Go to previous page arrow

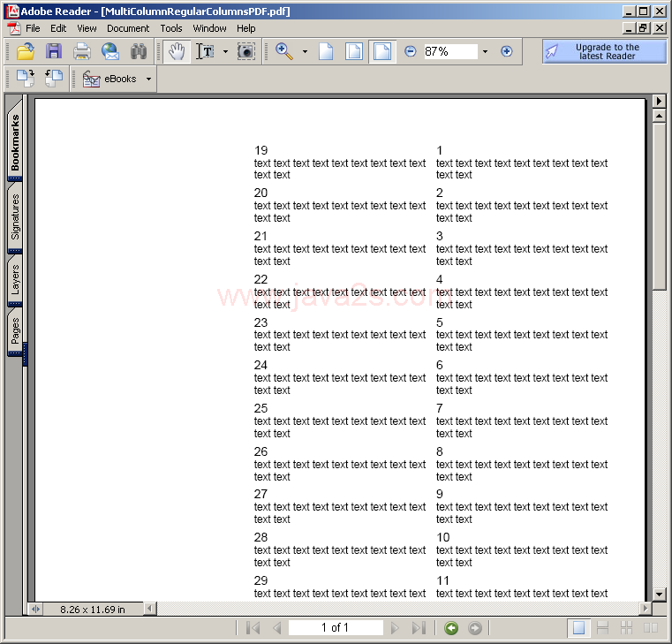tap(277, 628)
